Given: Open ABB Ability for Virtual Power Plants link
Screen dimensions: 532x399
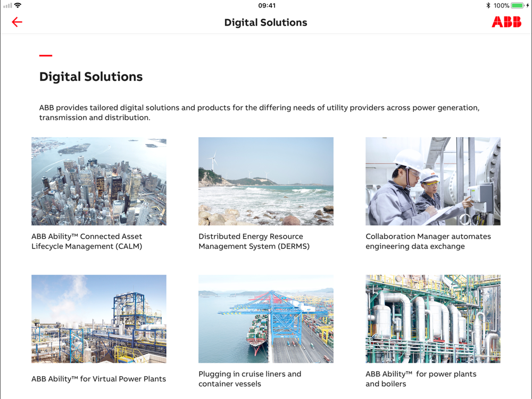Looking at the screenshot, I should coord(99,379).
